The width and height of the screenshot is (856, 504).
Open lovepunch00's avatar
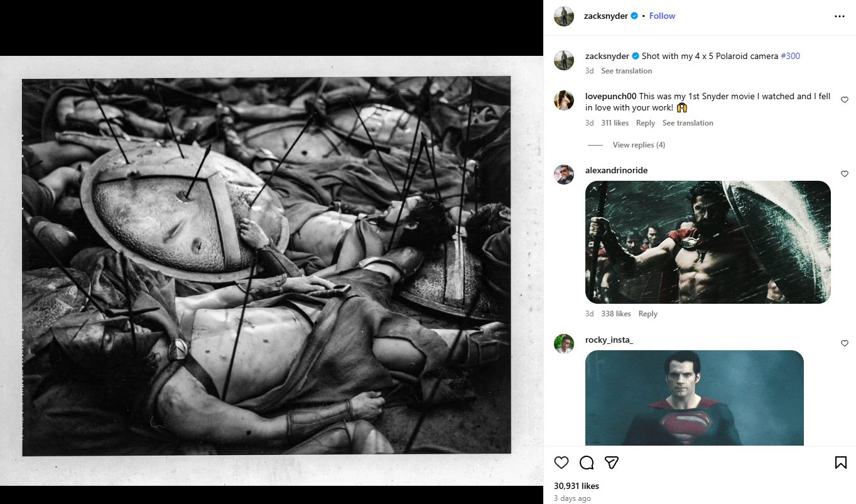564,100
